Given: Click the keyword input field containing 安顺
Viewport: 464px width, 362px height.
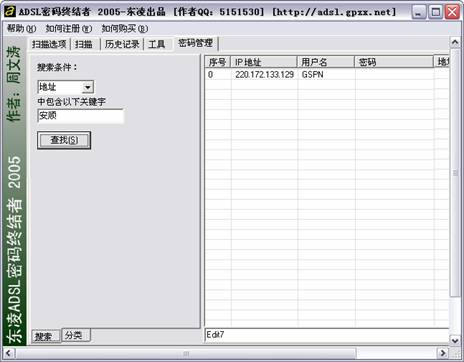Looking at the screenshot, I should coord(81,116).
